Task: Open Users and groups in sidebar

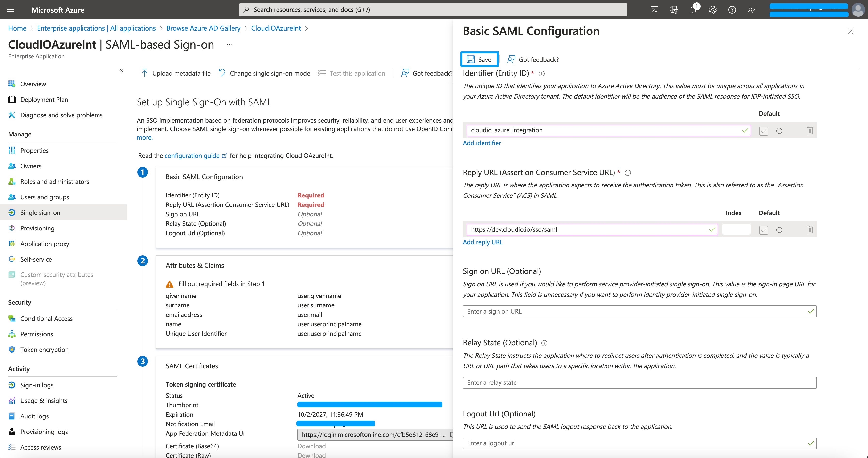Action: click(x=44, y=197)
